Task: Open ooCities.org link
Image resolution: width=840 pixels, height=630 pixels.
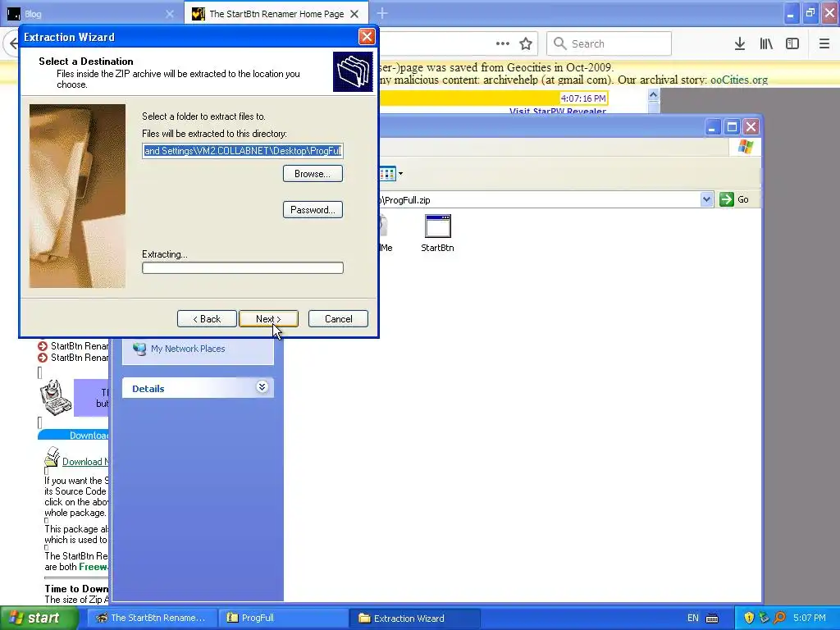Action: pos(739,80)
